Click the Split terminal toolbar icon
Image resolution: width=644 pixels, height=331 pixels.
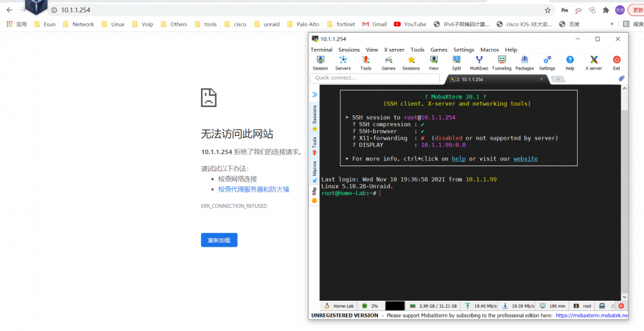457,63
